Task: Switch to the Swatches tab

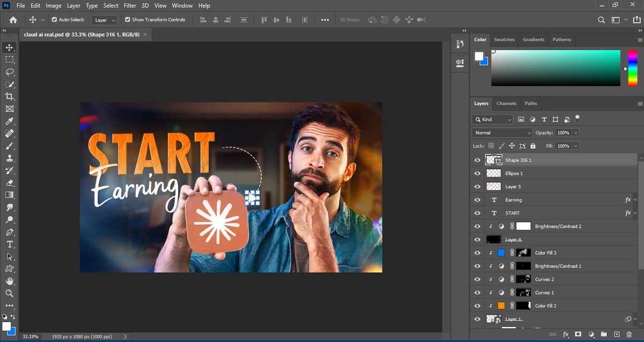Action: pyautogui.click(x=504, y=40)
